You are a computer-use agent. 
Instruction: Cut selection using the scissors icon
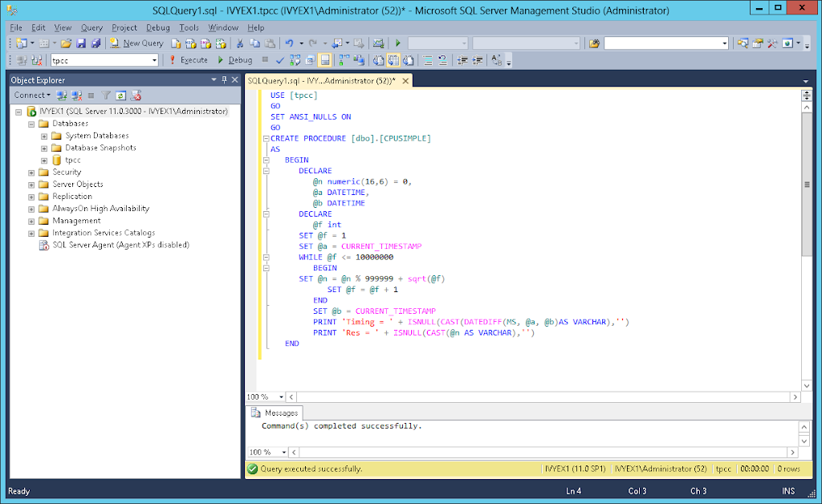[239, 43]
